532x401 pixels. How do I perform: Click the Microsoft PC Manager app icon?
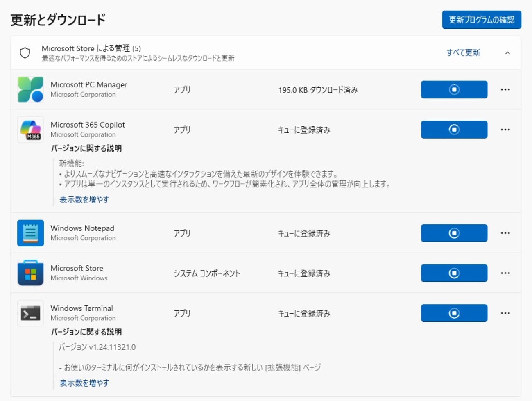pyautogui.click(x=30, y=89)
